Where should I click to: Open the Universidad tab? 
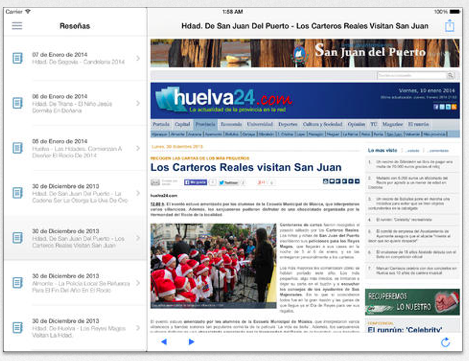click(260, 124)
